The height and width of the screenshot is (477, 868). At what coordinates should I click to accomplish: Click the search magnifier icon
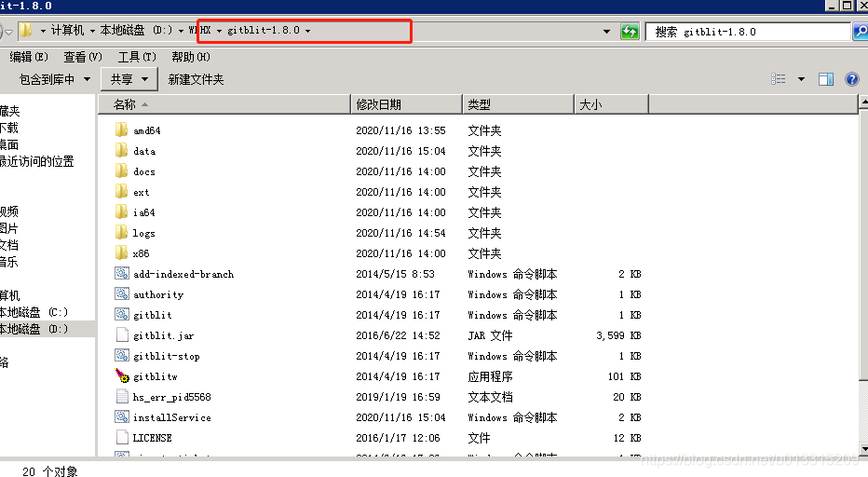click(861, 32)
